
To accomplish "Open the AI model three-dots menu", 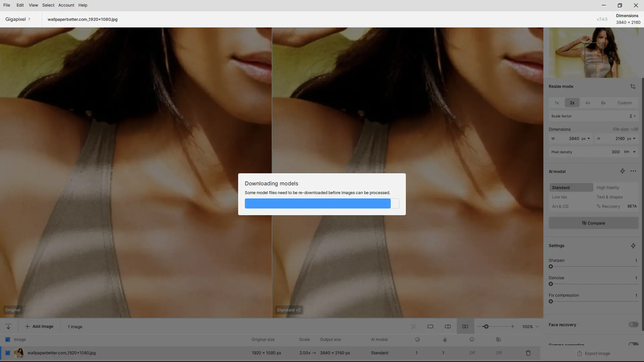I will (633, 171).
